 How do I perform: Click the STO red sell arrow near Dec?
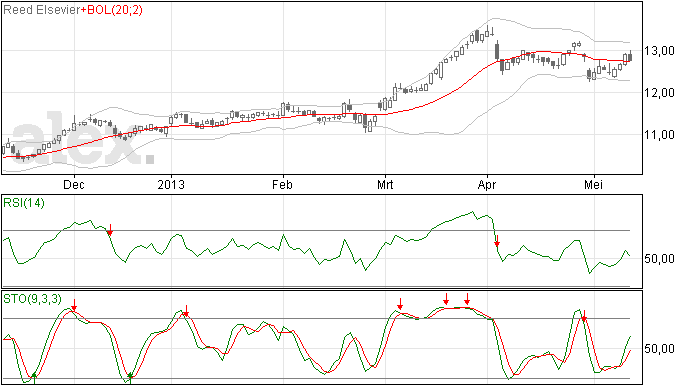pos(74,305)
